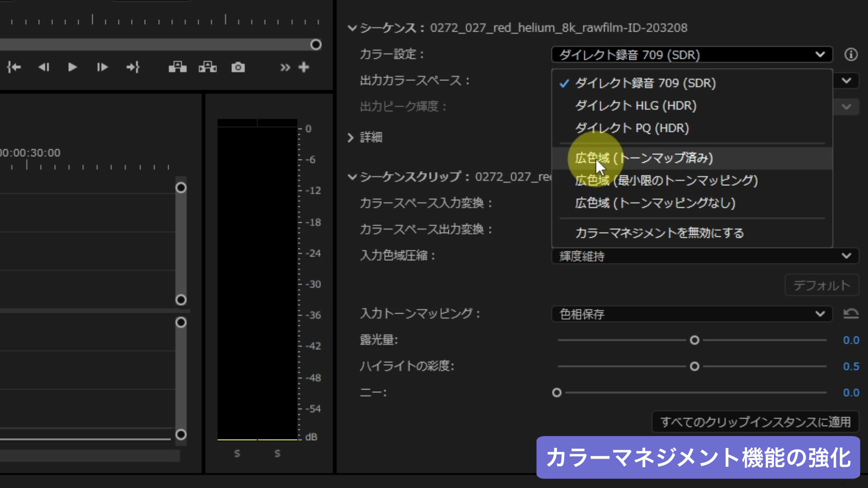Click the Extract button icon

(208, 67)
